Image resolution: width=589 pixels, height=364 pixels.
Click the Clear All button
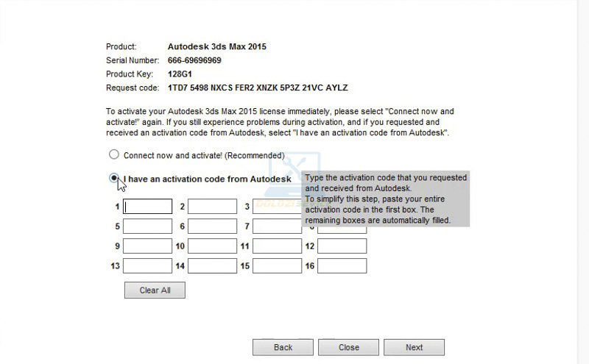155,290
